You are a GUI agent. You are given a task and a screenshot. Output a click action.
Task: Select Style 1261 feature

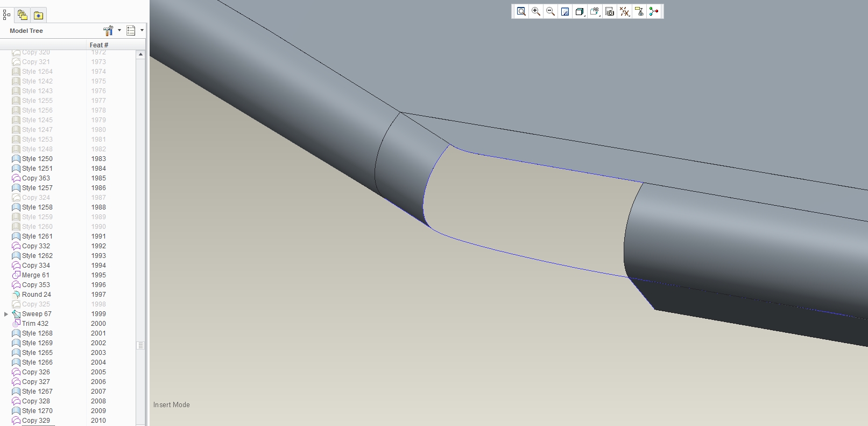[32, 236]
